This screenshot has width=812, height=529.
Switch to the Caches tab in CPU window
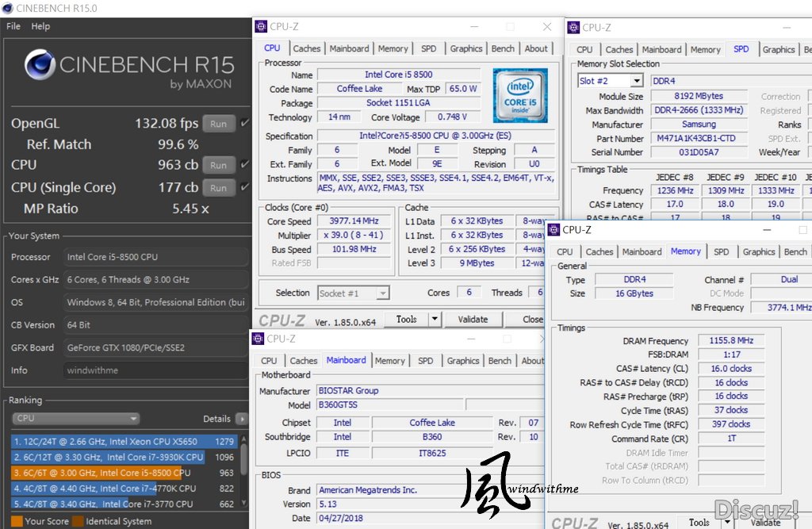(307, 48)
